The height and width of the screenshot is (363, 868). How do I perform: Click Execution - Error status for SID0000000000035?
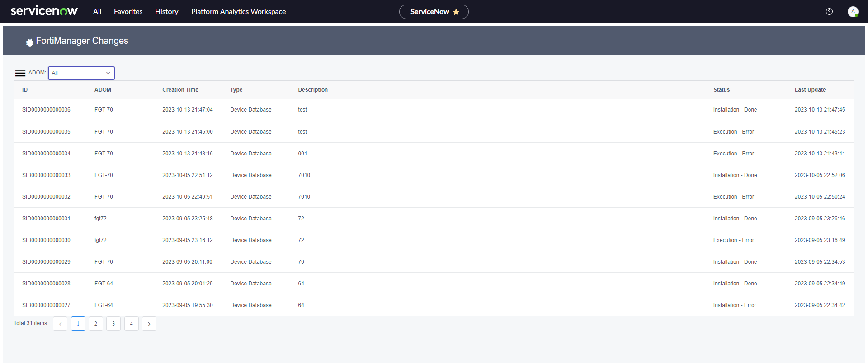[734, 132]
